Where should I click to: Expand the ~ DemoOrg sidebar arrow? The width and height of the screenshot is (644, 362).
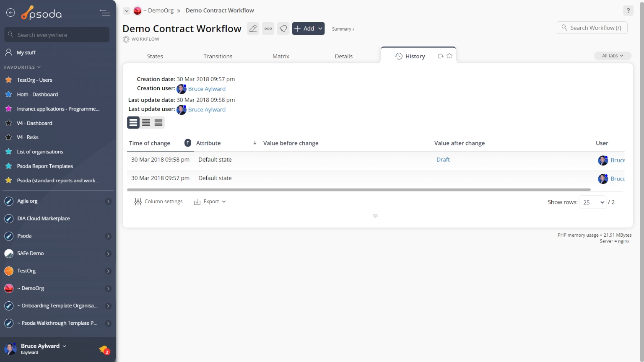[108, 289]
